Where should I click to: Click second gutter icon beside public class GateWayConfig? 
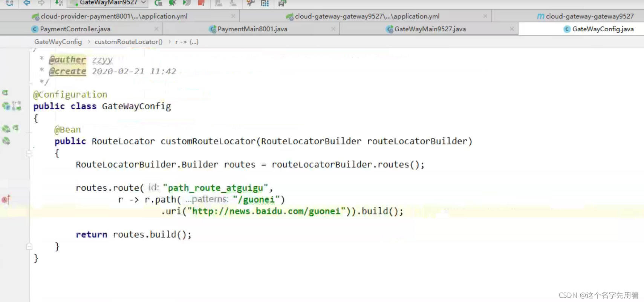(x=17, y=106)
